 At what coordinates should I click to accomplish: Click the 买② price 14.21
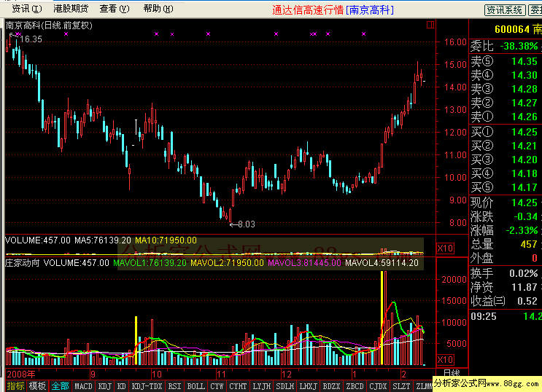click(524, 146)
